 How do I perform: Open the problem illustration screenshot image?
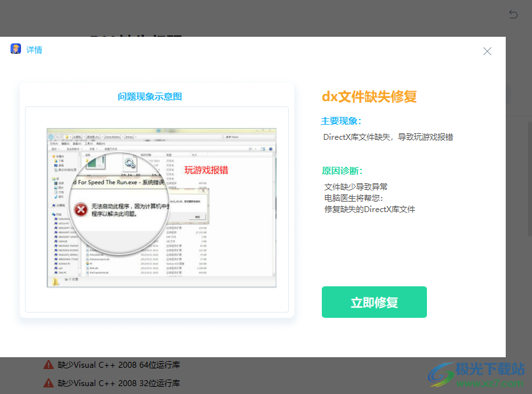point(162,207)
